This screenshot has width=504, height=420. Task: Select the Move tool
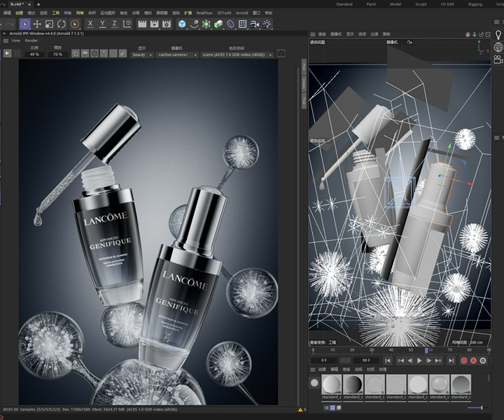pos(37,24)
